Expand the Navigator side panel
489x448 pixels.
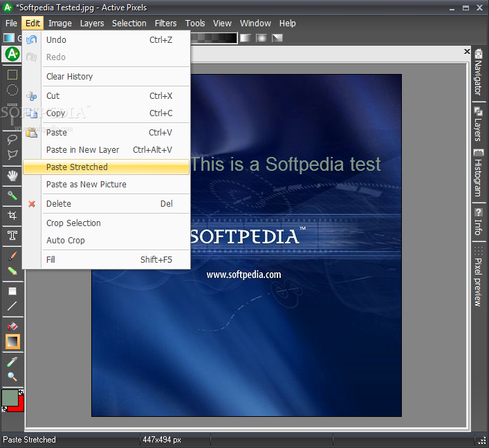[x=479, y=74]
